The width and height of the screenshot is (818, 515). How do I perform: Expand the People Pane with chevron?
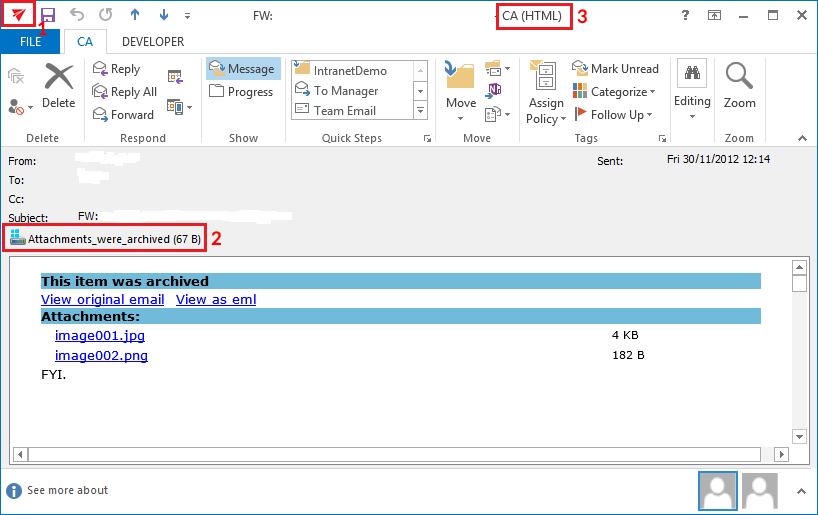click(801, 491)
